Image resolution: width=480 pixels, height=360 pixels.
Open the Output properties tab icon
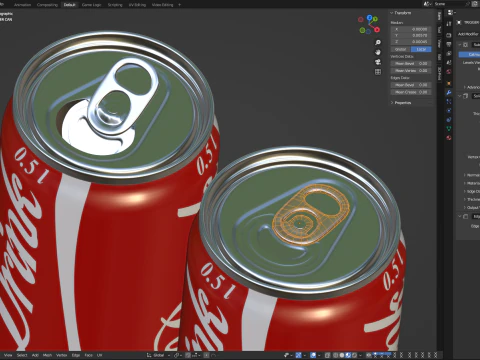449,44
